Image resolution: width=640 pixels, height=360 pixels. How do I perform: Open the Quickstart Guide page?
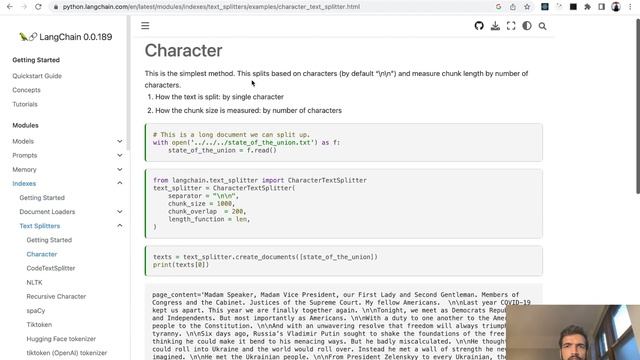tap(37, 76)
